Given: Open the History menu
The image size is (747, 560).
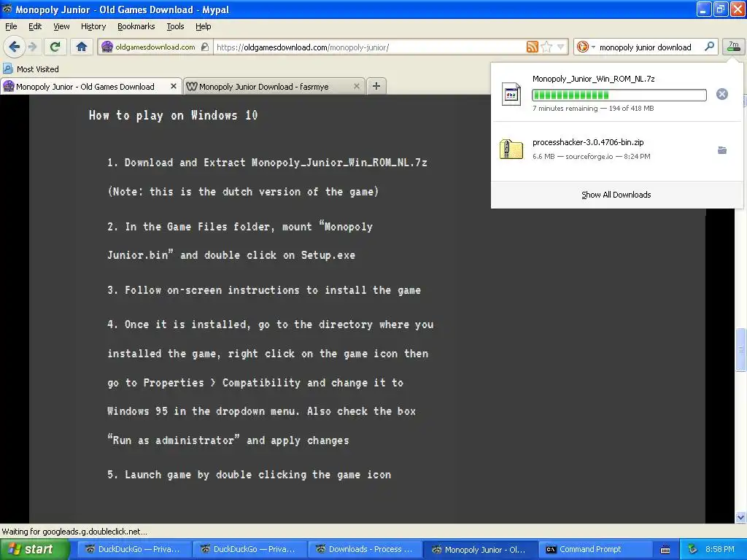Looking at the screenshot, I should click(x=93, y=27).
